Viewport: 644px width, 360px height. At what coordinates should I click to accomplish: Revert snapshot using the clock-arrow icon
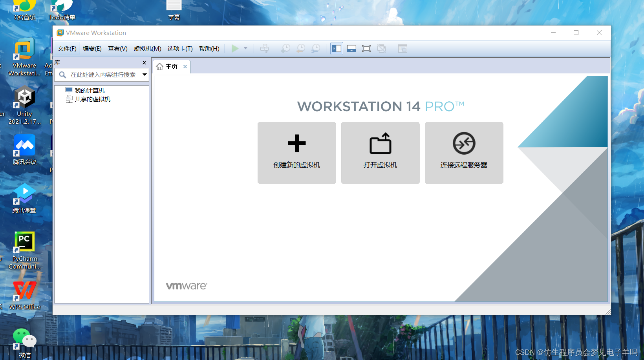coord(301,49)
